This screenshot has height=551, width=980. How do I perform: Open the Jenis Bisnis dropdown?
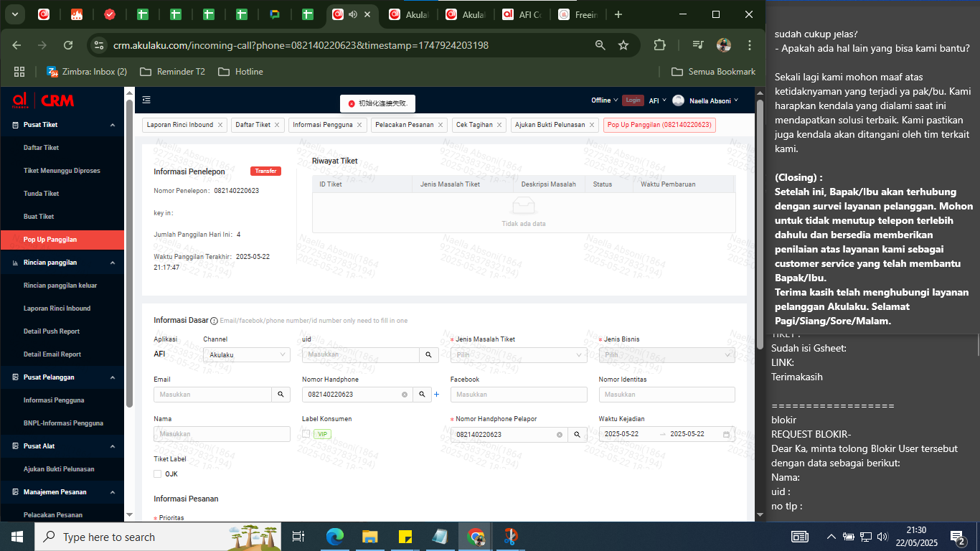[667, 354]
